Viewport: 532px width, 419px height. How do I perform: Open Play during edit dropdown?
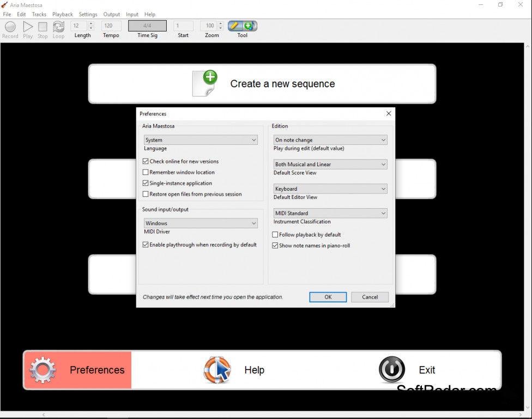click(x=330, y=140)
